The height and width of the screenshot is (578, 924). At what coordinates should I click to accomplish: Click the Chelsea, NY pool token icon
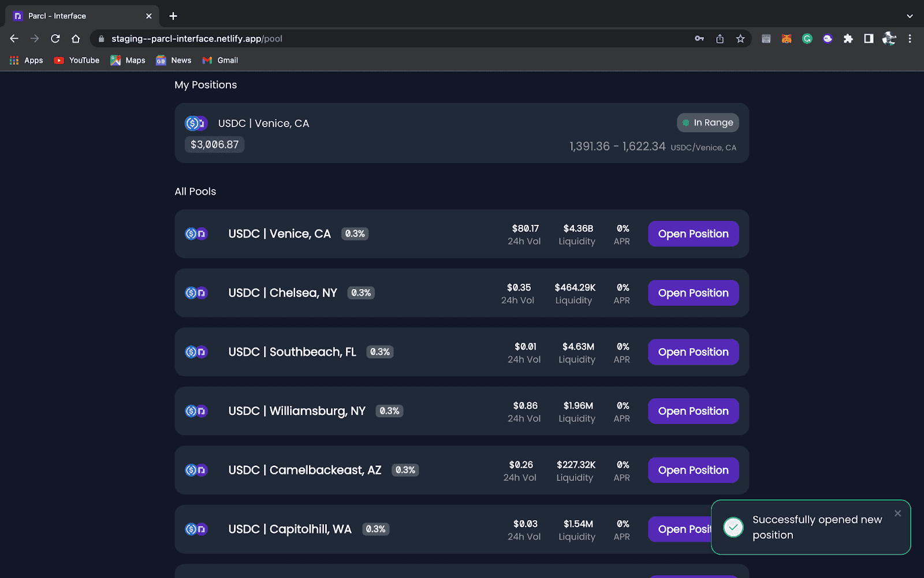(196, 293)
